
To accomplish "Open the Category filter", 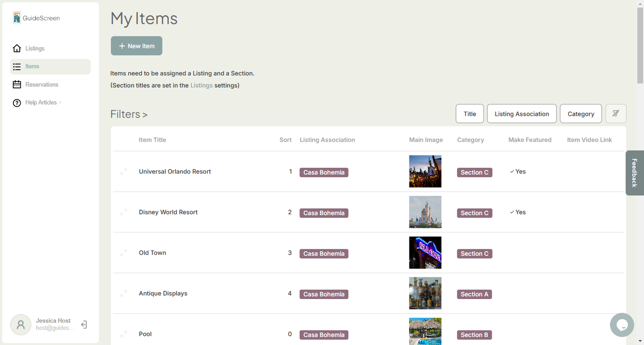I will point(581,114).
